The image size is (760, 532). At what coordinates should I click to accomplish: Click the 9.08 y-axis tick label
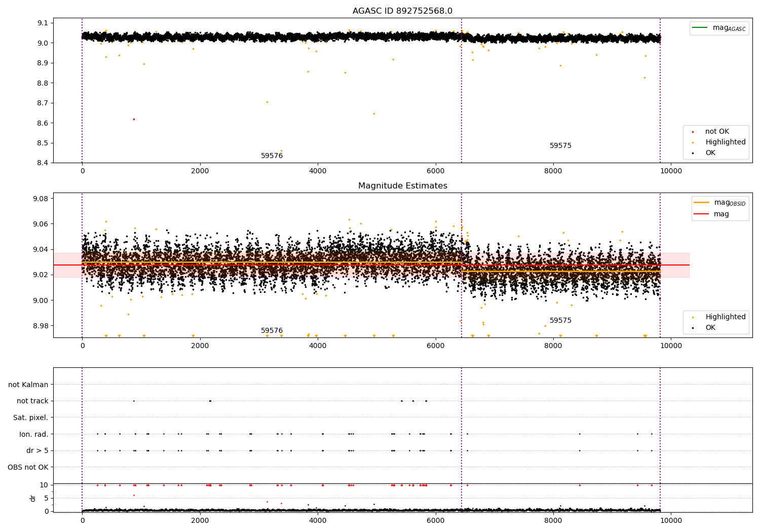(41, 199)
